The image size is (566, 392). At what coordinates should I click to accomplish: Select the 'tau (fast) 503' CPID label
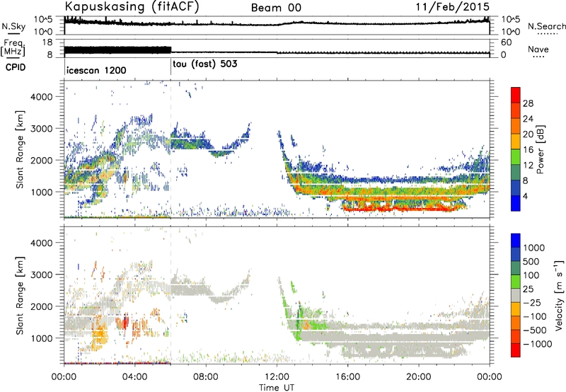click(x=205, y=64)
